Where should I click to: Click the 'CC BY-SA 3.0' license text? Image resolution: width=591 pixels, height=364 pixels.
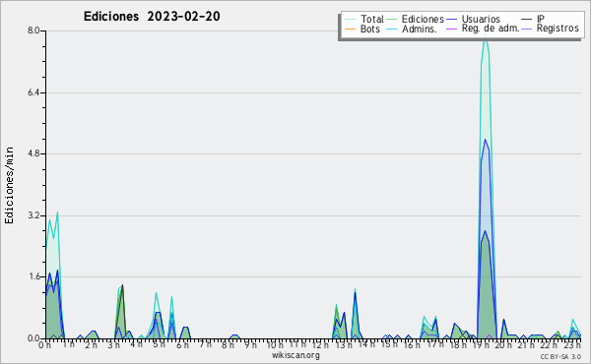[x=560, y=356]
